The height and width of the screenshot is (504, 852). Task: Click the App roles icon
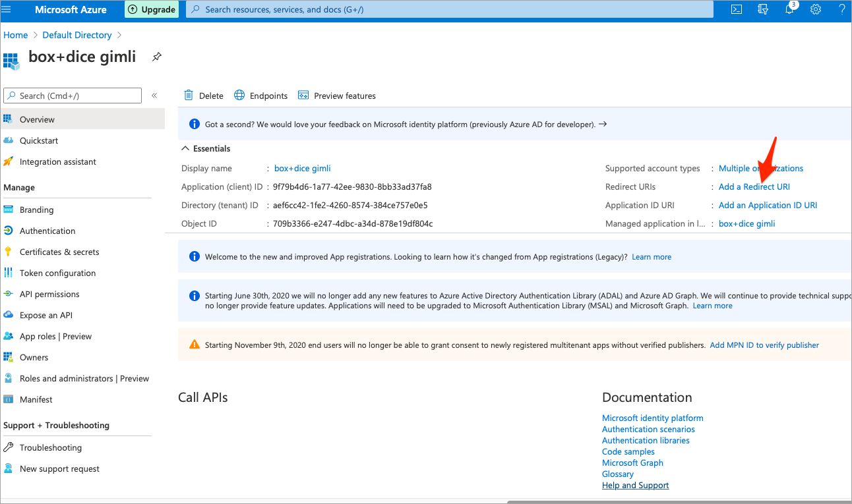pos(9,336)
